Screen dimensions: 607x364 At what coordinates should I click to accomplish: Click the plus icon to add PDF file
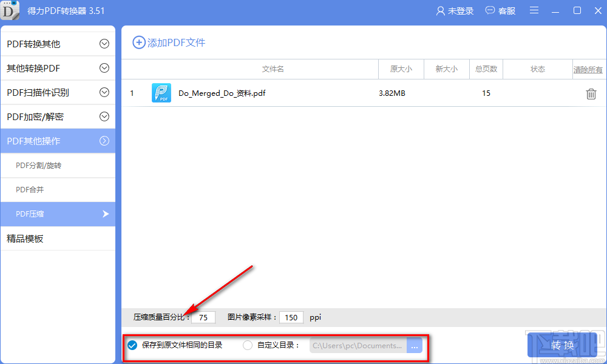pyautogui.click(x=139, y=42)
